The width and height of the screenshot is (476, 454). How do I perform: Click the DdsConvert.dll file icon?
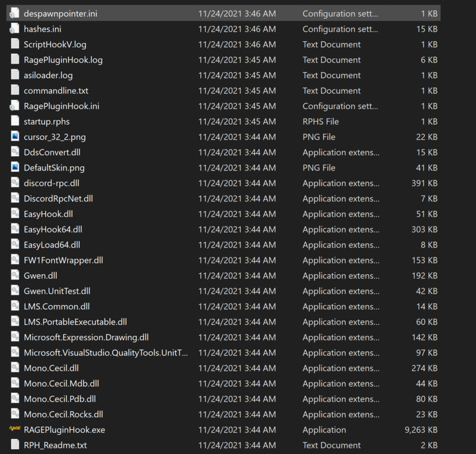(x=15, y=153)
